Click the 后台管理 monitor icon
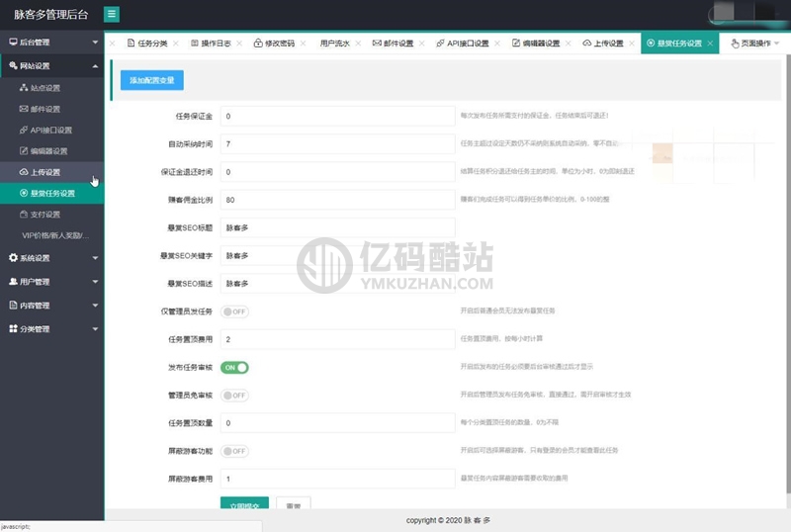This screenshot has height=532, width=791. (x=13, y=42)
